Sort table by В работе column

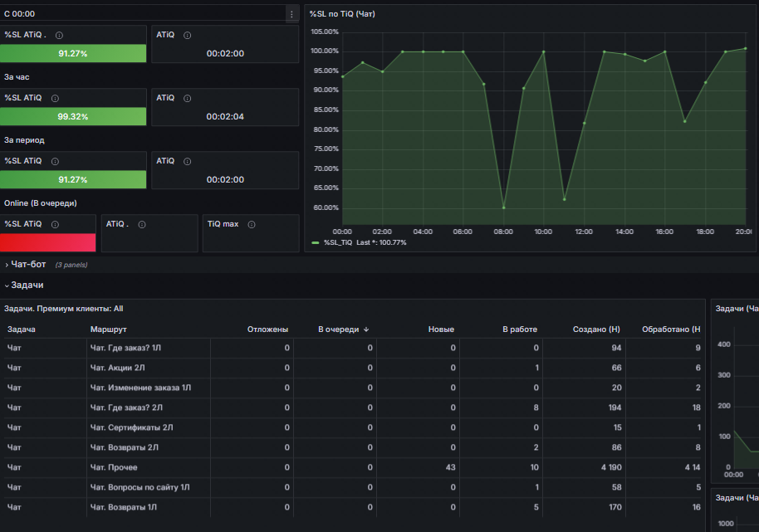pos(520,329)
